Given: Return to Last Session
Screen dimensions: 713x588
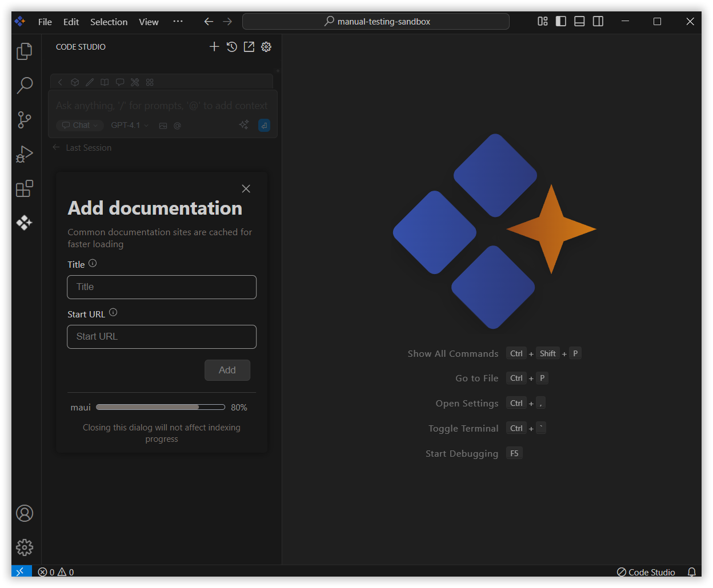Looking at the screenshot, I should 82,147.
